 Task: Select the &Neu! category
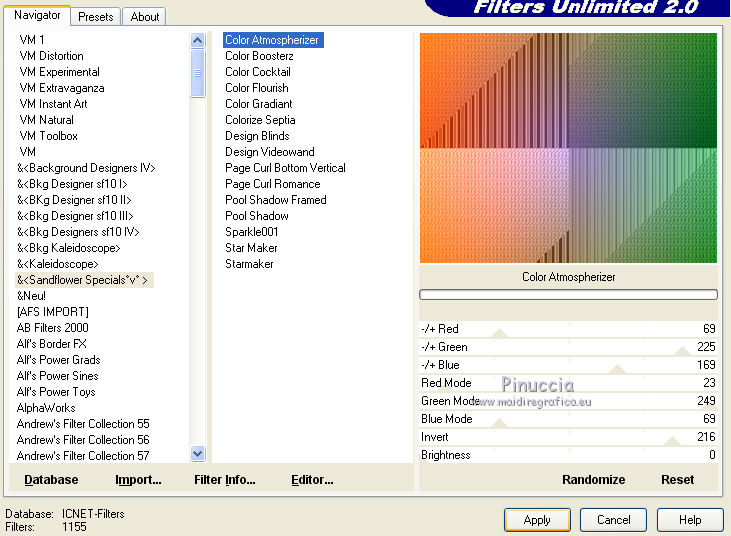31,295
